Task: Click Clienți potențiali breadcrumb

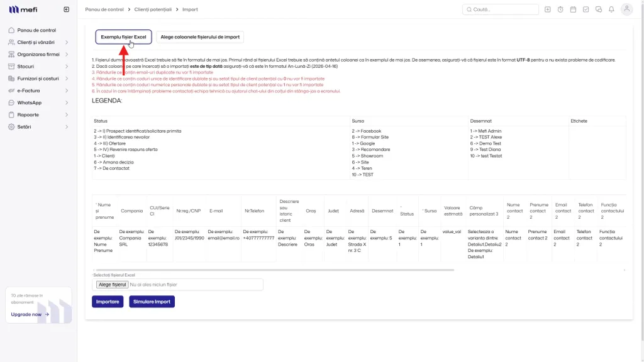Action: pyautogui.click(x=153, y=9)
